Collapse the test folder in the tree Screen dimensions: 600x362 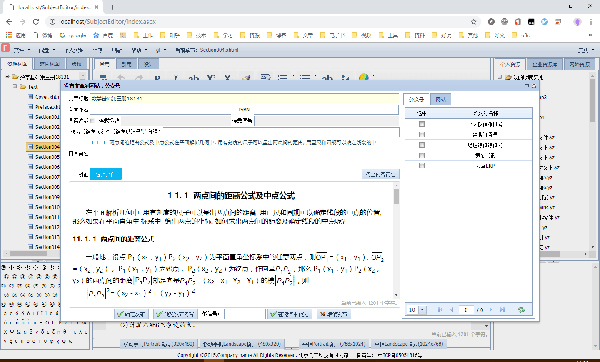click(15, 86)
